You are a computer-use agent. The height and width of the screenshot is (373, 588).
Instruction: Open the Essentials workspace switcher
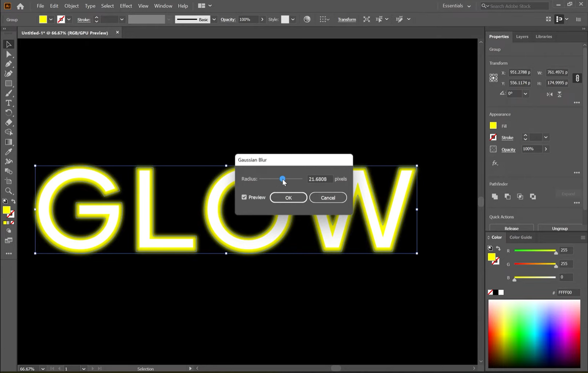click(x=457, y=6)
